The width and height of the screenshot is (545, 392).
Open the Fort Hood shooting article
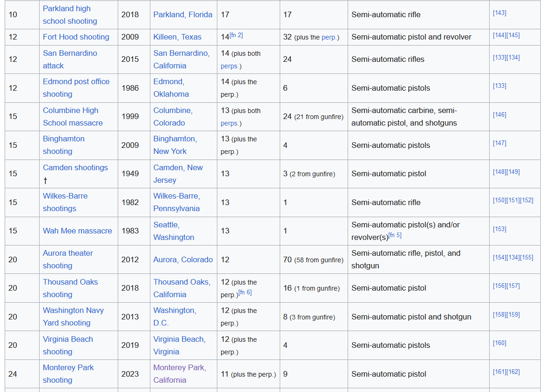point(76,37)
